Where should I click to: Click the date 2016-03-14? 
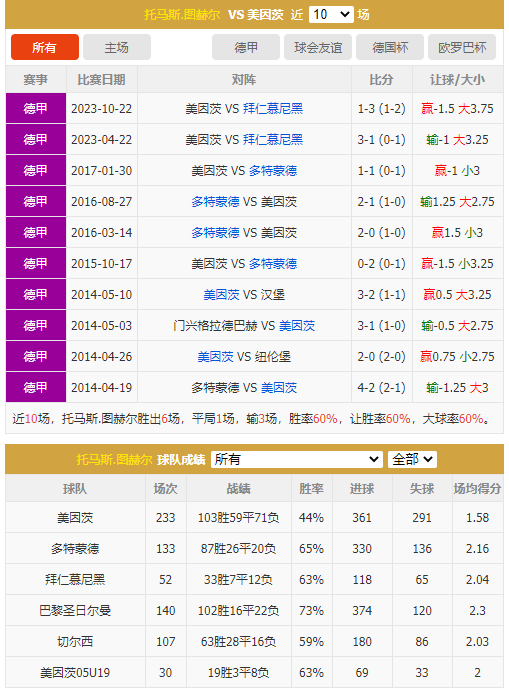pos(102,233)
